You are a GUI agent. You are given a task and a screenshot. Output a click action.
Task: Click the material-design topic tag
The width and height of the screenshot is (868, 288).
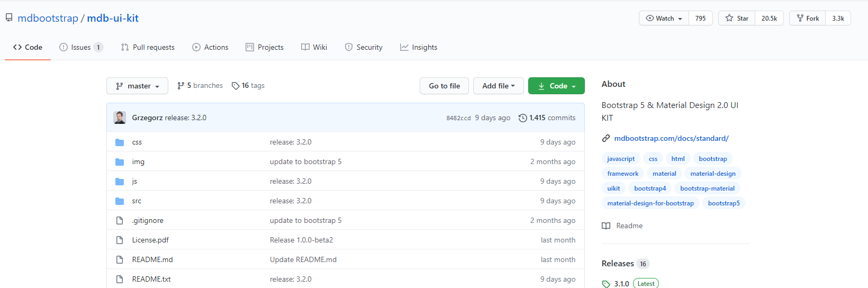(x=713, y=174)
